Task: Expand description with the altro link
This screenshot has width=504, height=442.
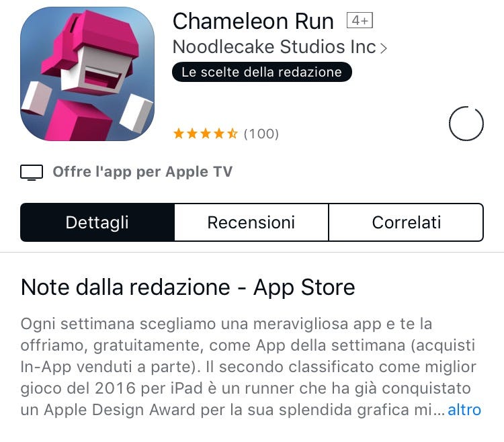Action: 464,410
